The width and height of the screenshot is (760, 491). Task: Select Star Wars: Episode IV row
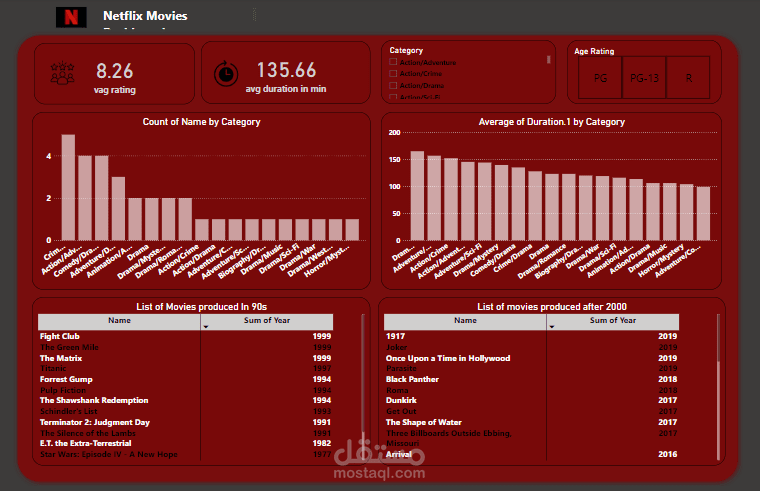(186, 455)
